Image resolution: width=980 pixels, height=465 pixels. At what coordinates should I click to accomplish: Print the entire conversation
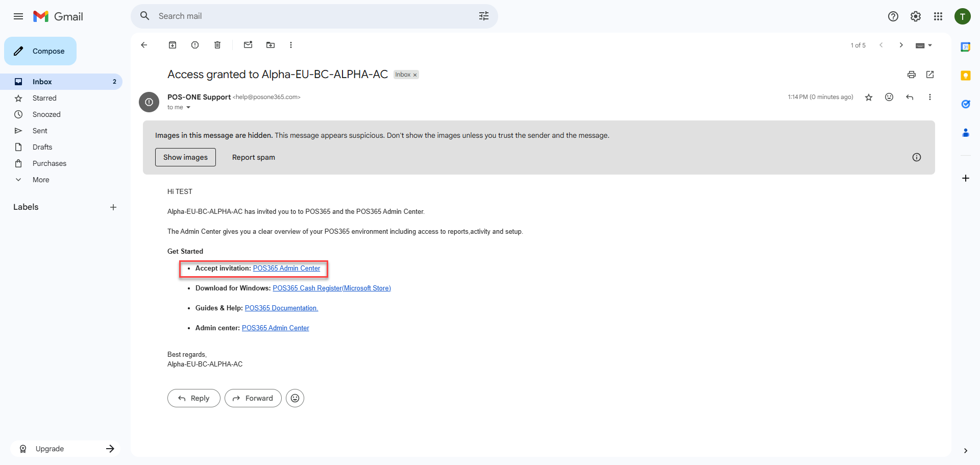(912, 75)
